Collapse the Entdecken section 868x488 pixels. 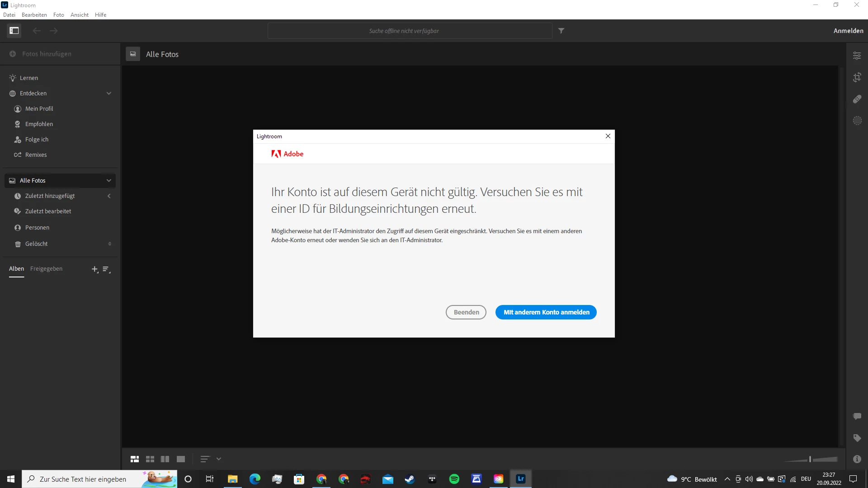point(108,94)
